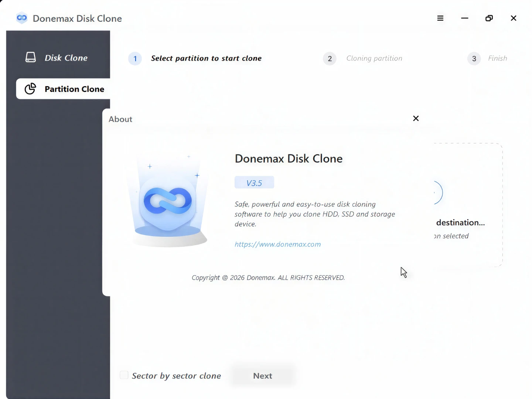The height and width of the screenshot is (399, 532).
Task: Click the 'Donemax Disk Clone' heading in About
Action: coord(289,158)
